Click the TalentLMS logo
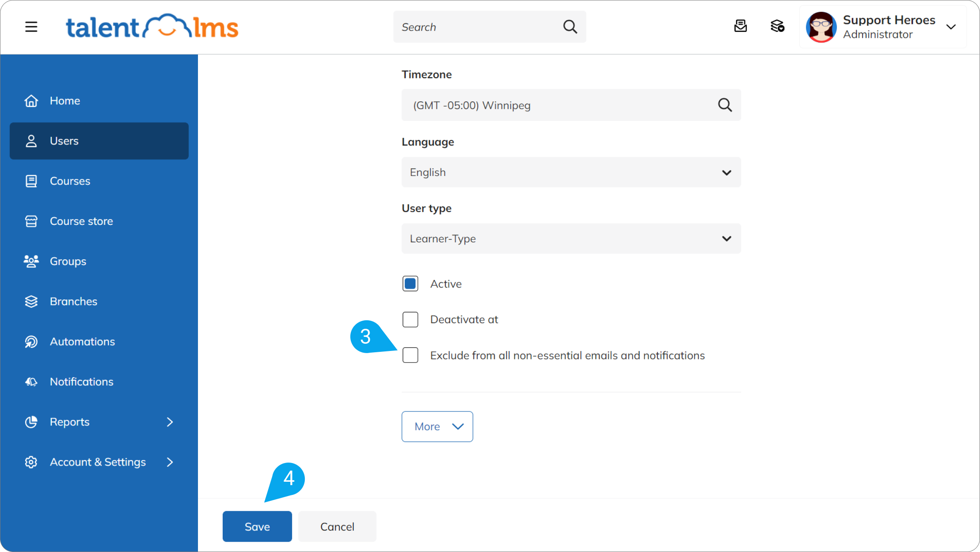The height and width of the screenshot is (552, 980). [x=152, y=27]
